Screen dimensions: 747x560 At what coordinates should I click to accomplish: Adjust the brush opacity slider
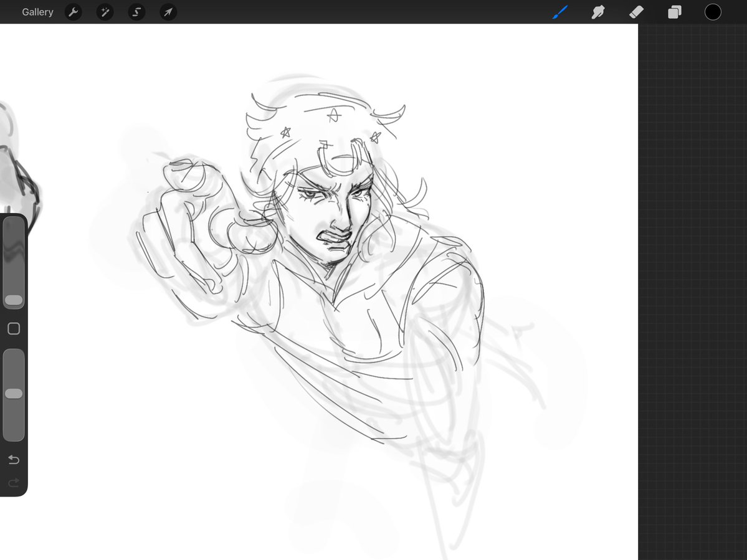click(14, 395)
